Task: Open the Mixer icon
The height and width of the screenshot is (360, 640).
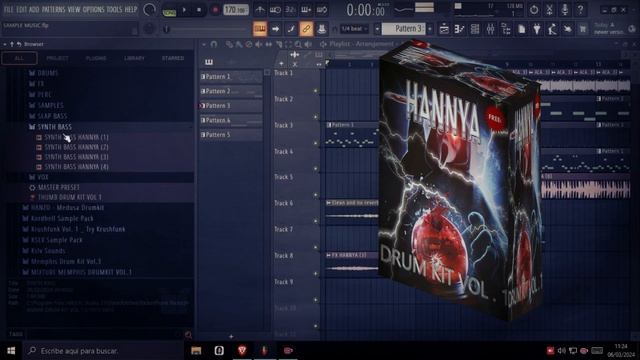Action: tap(490, 29)
